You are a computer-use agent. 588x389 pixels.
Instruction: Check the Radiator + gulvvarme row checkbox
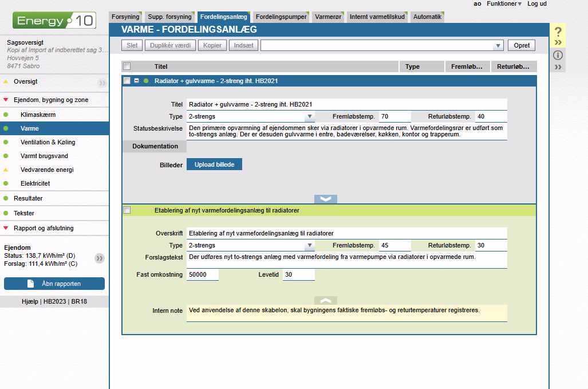click(x=127, y=81)
